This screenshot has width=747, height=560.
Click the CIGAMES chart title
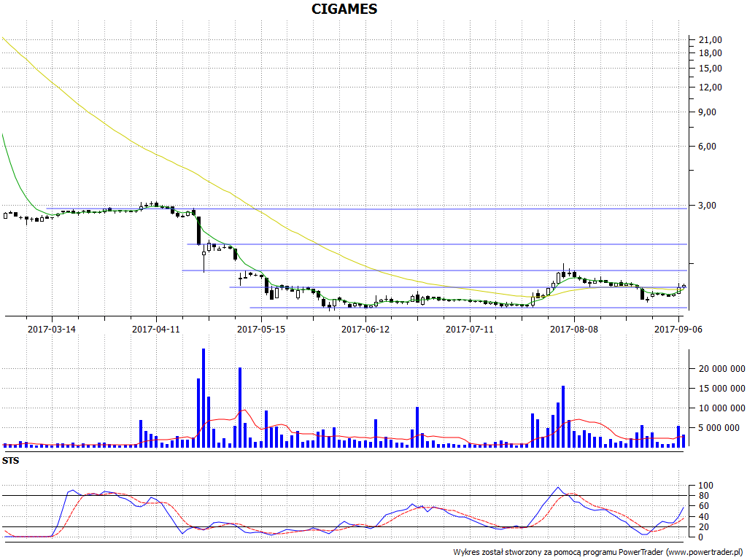(344, 9)
